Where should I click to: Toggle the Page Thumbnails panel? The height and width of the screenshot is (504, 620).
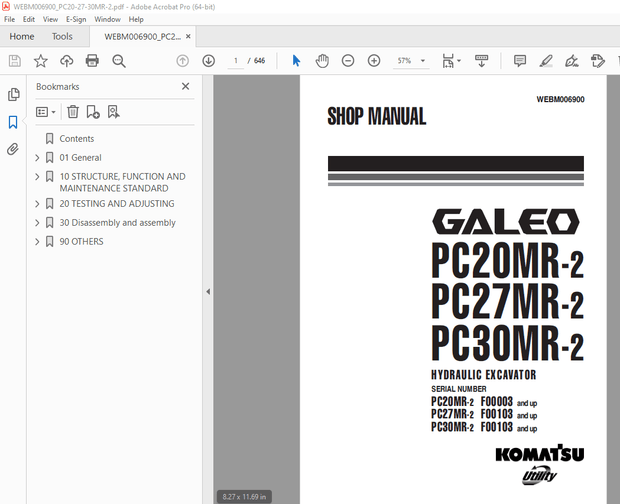tap(13, 95)
